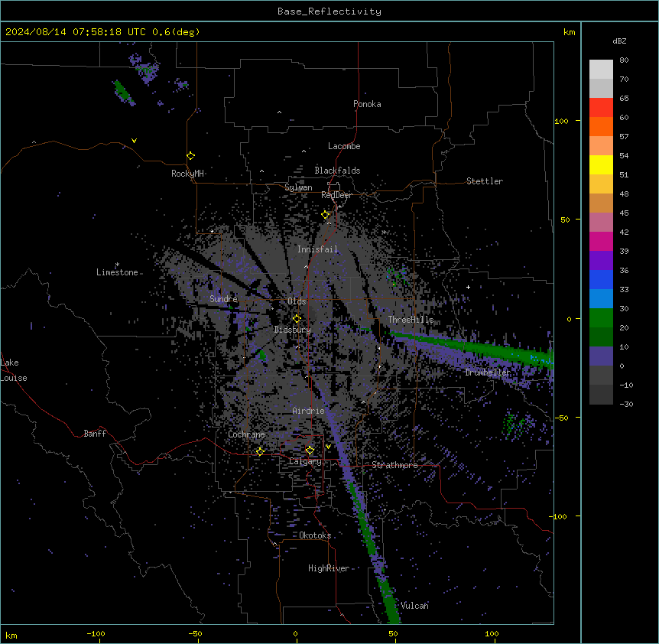Select the white asterisk above Limestone
The height and width of the screenshot is (644, 659).
tap(117, 265)
